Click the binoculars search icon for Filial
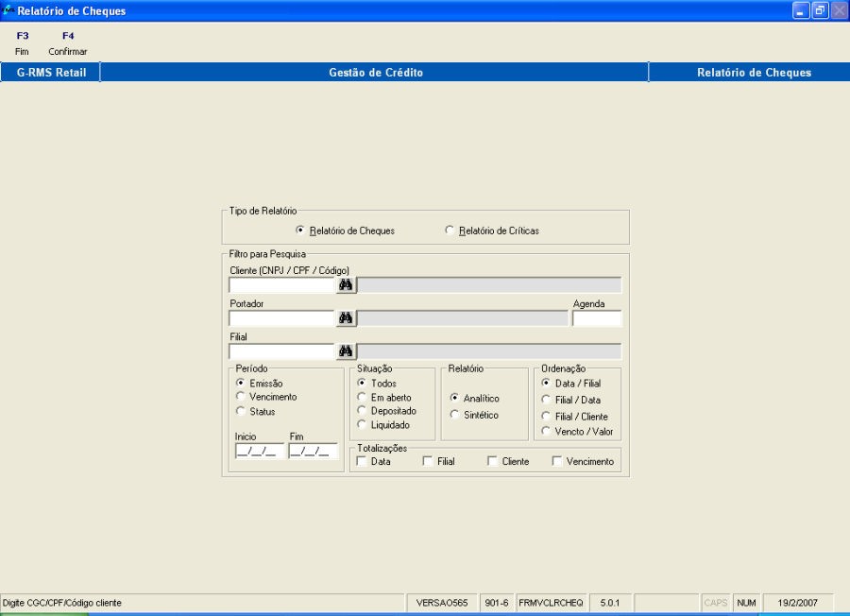Viewport: 850px width, 616px height. coord(346,351)
